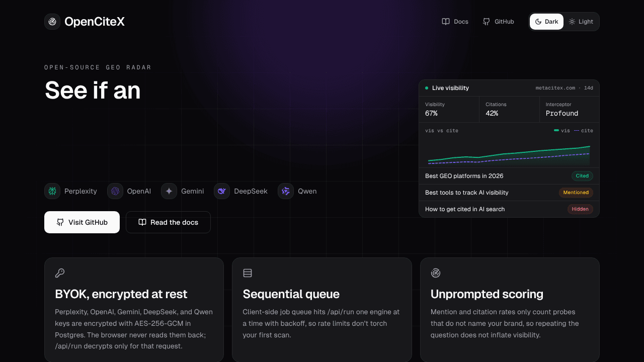
Task: Click the 'Unprompted scoring' heading
Action: [x=487, y=294]
